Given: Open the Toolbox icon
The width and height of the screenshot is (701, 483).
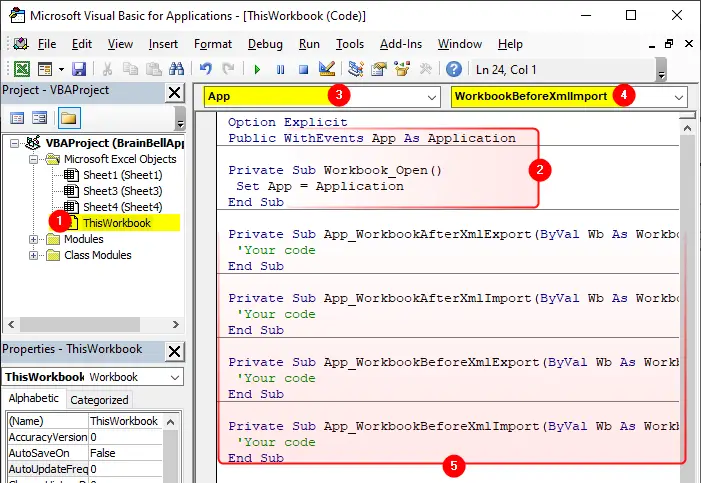Looking at the screenshot, I should point(425,69).
